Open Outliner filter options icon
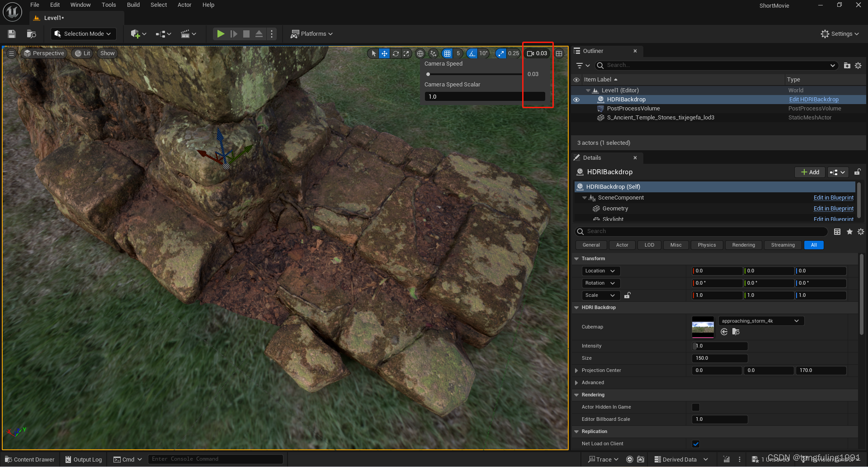The width and height of the screenshot is (868, 467). pyautogui.click(x=583, y=66)
